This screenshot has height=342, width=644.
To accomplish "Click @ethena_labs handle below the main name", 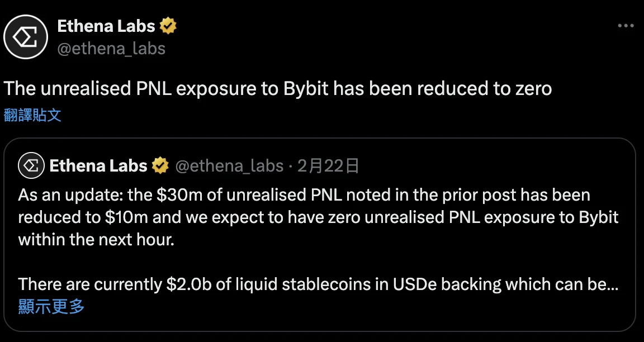I will tap(111, 49).
